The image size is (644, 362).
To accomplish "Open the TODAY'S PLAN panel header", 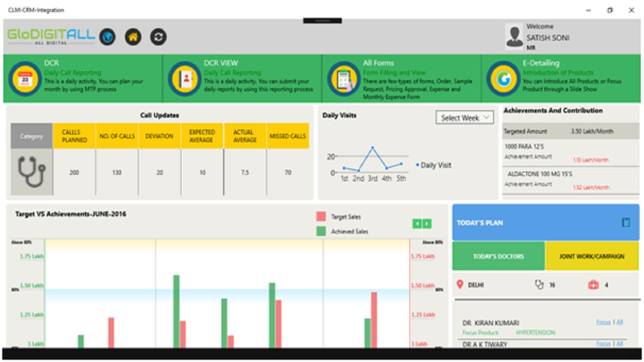I will (x=545, y=222).
